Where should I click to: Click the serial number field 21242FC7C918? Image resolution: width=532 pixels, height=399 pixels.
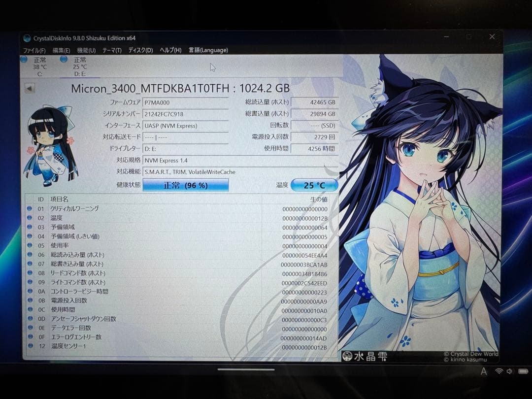point(186,114)
